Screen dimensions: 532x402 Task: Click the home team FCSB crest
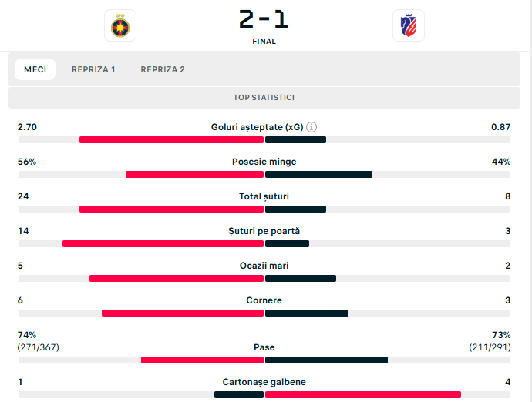pyautogui.click(x=120, y=25)
